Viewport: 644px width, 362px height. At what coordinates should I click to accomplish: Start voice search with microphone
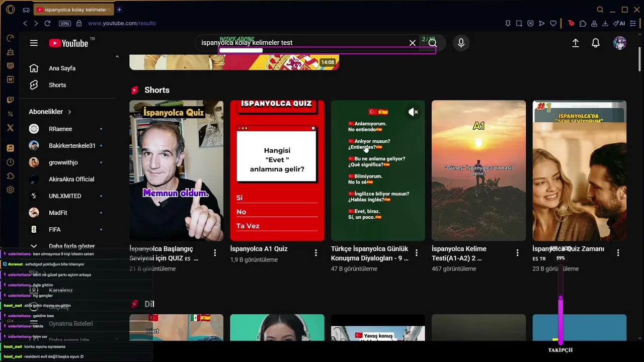461,43
